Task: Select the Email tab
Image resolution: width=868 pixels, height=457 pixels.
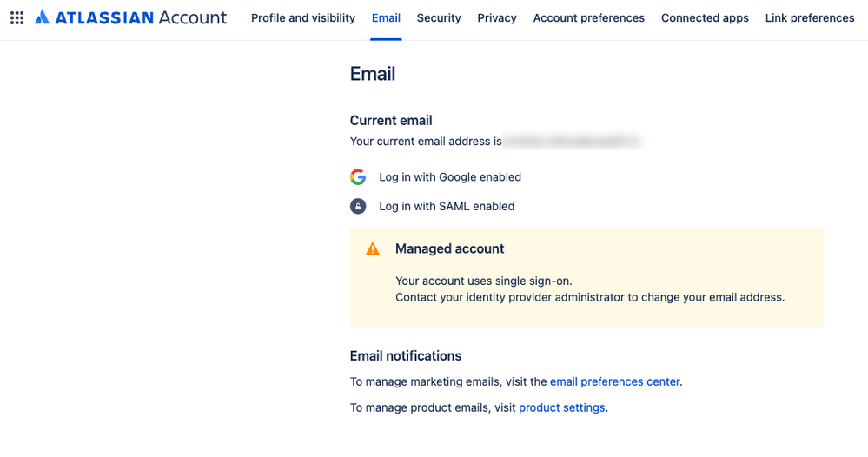Action: point(386,17)
